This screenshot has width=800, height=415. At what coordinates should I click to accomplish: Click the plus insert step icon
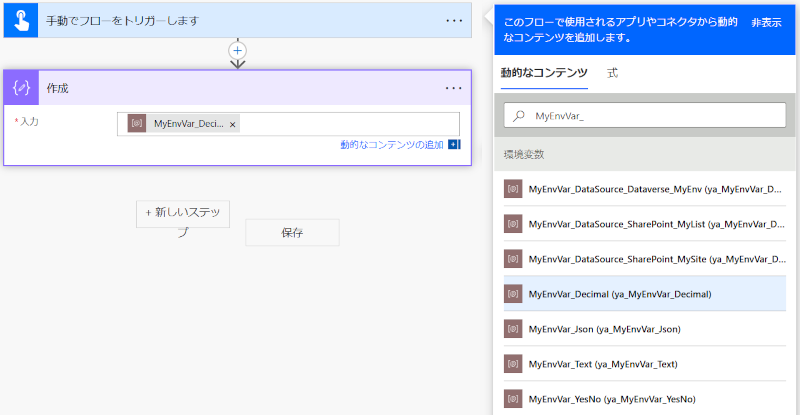coord(237,49)
